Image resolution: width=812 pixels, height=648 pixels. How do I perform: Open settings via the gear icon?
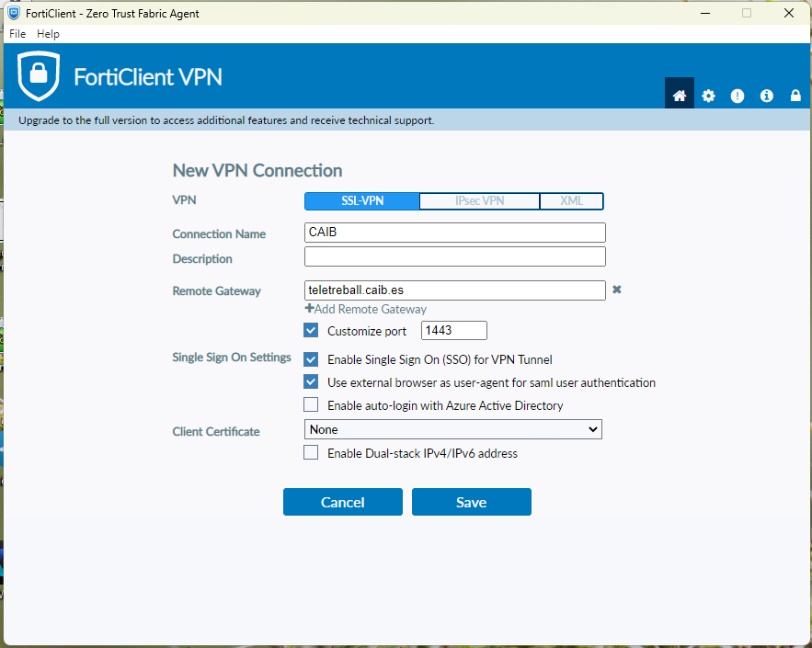pyautogui.click(x=708, y=96)
